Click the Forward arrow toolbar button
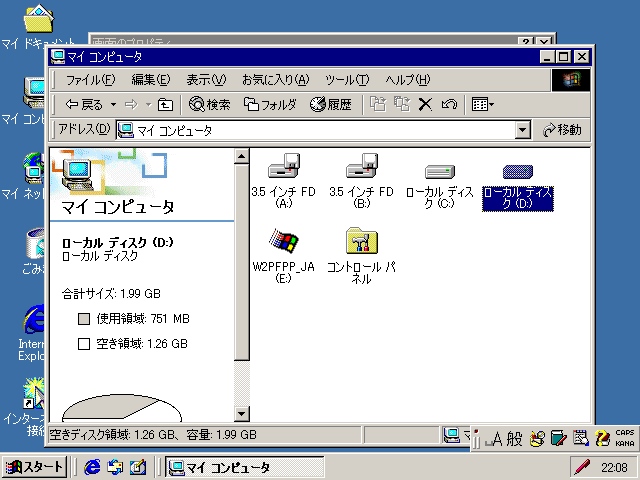Image resolution: width=640 pixels, height=480 pixels. pos(131,105)
